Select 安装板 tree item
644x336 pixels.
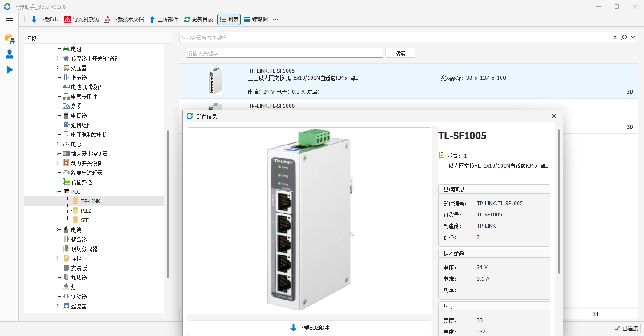pyautogui.click(x=79, y=268)
